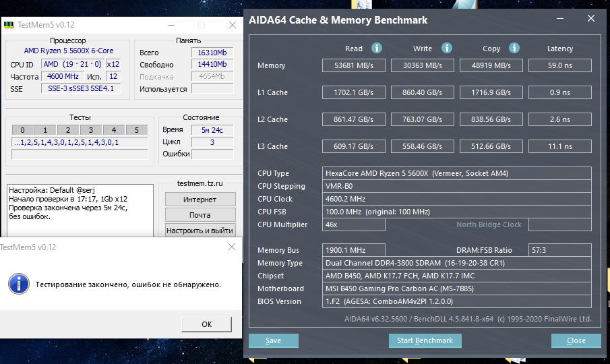
Task: Click the TestMem5 Цикл value 3
Action: click(212, 142)
